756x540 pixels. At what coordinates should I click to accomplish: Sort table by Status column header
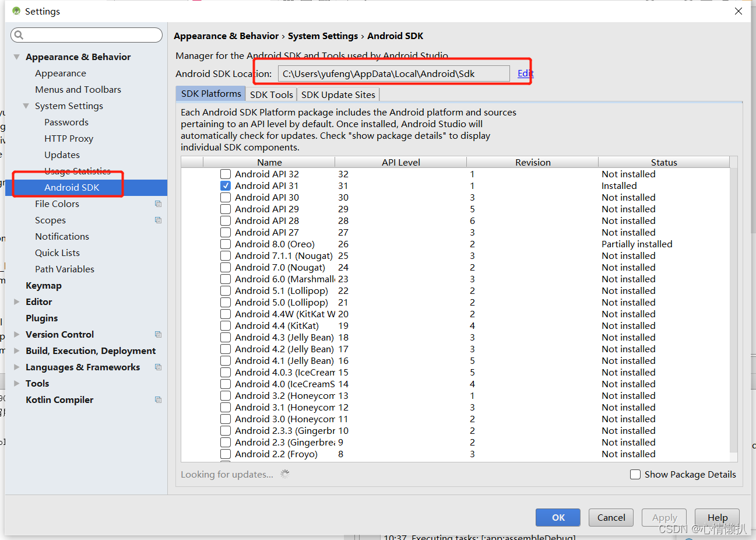tap(664, 162)
